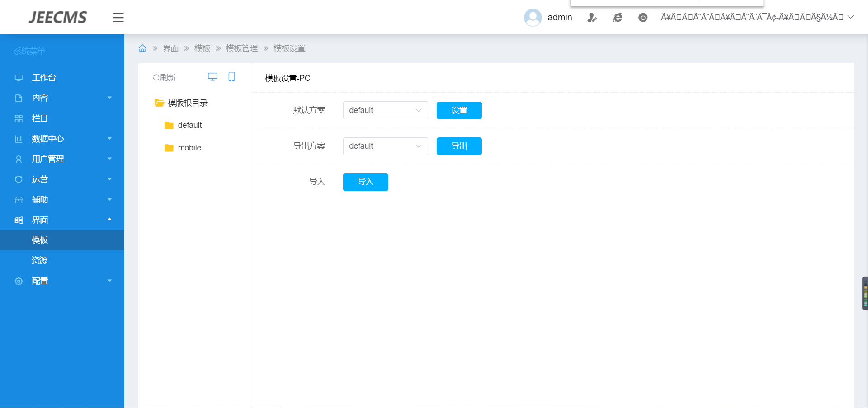Open the user edit profile icon
868x408 pixels.
click(592, 18)
